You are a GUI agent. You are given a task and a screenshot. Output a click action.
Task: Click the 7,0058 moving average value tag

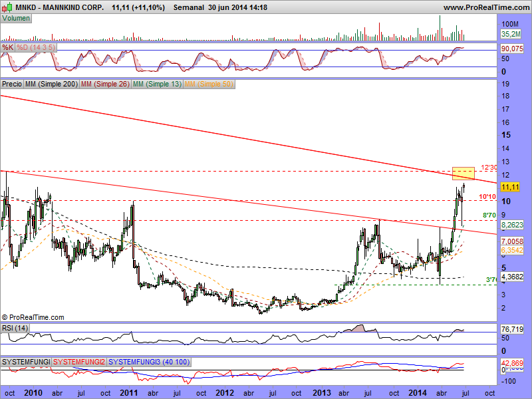point(512,241)
